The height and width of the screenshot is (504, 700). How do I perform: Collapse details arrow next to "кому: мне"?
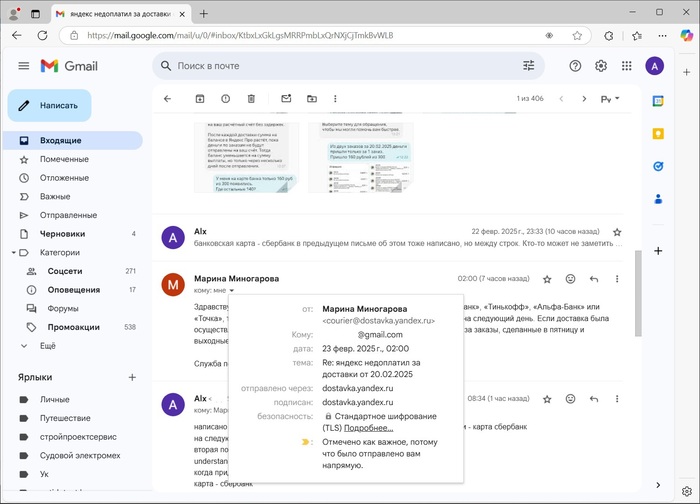click(231, 291)
